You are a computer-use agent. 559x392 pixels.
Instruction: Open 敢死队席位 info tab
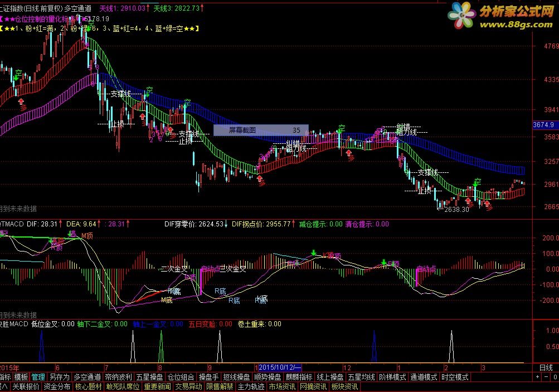click(123, 386)
